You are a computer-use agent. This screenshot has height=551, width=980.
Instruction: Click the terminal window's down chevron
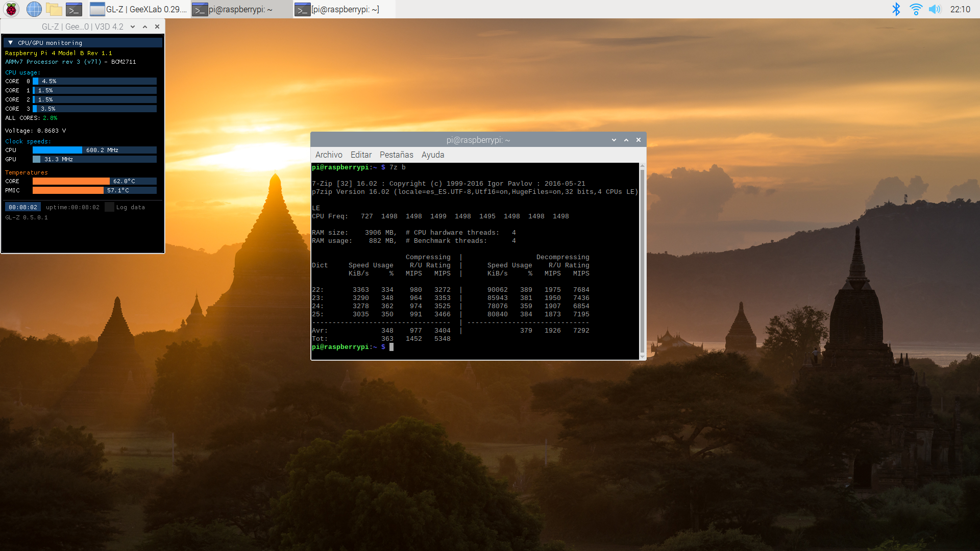tap(614, 140)
